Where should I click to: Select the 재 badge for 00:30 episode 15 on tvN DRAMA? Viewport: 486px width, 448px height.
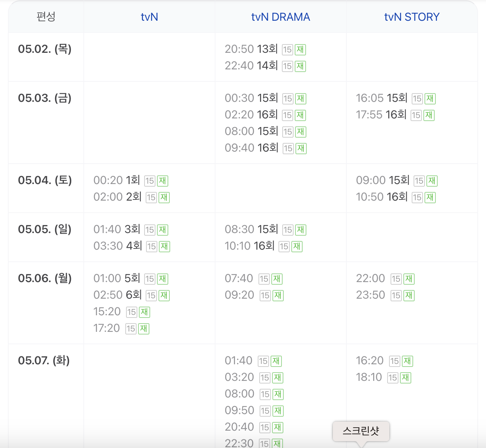point(300,98)
